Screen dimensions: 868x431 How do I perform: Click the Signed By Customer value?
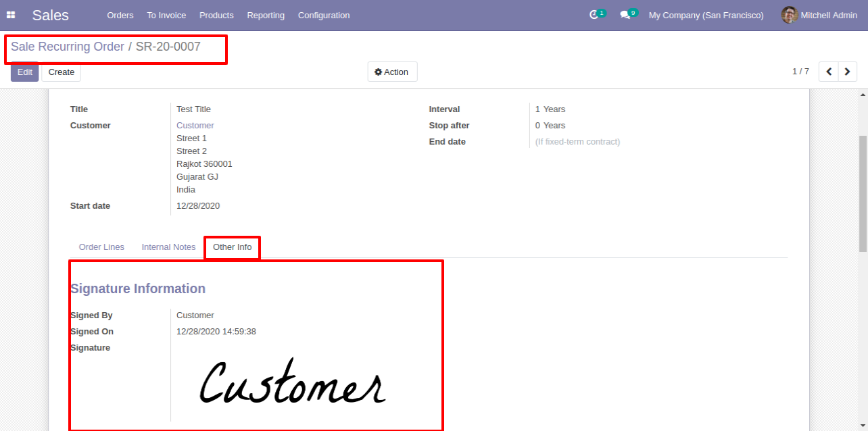[x=195, y=315]
